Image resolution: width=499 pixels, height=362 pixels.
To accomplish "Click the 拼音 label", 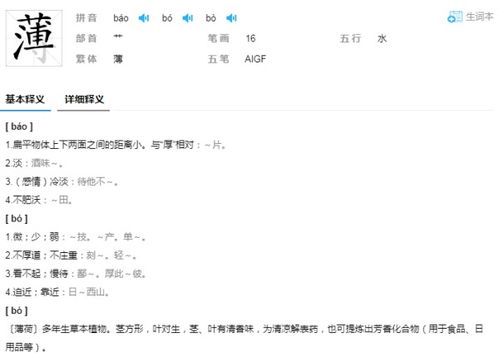I will [x=86, y=18].
